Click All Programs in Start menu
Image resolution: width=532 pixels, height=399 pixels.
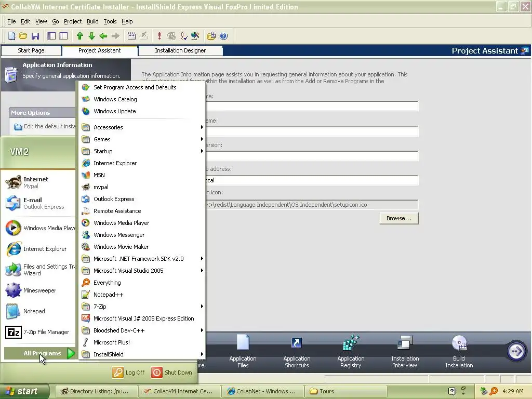coord(39,353)
